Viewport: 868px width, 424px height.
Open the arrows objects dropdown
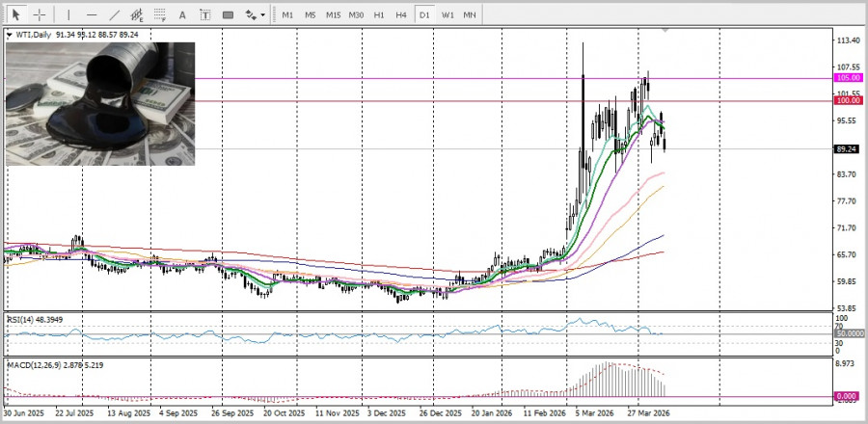pos(255,14)
